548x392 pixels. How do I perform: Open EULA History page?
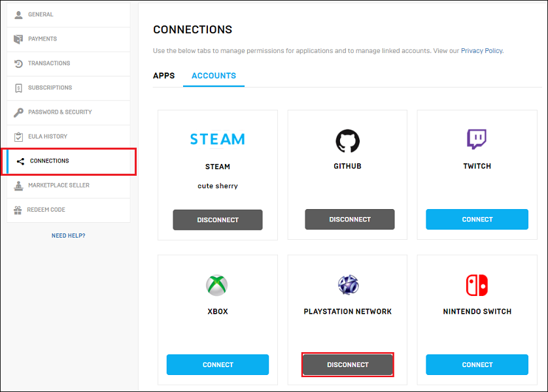69,137
